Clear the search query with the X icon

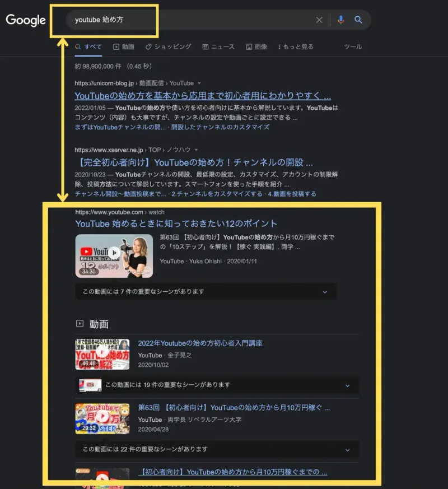(319, 20)
